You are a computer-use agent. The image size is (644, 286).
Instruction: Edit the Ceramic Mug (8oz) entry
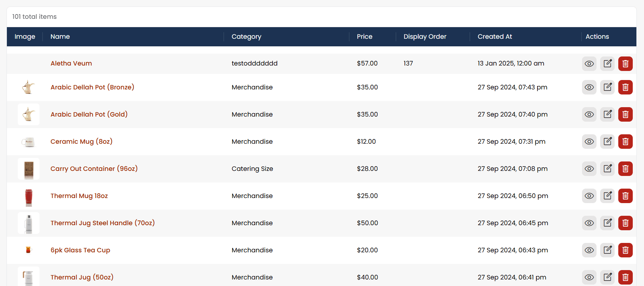tap(607, 142)
